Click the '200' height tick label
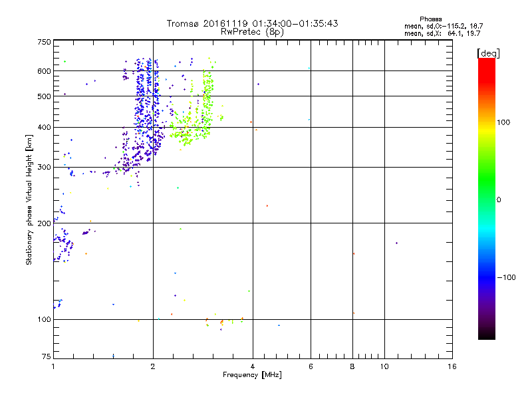532x399 pixels. pos(44,223)
